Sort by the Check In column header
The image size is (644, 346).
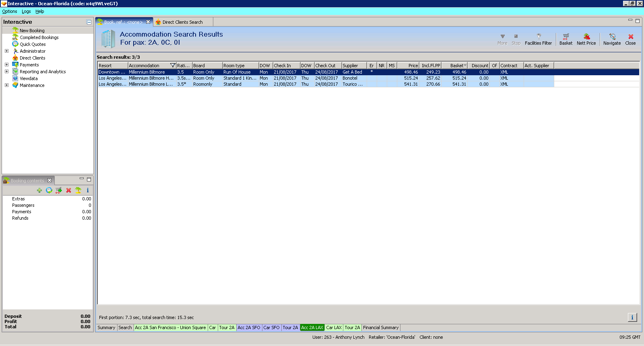point(287,66)
